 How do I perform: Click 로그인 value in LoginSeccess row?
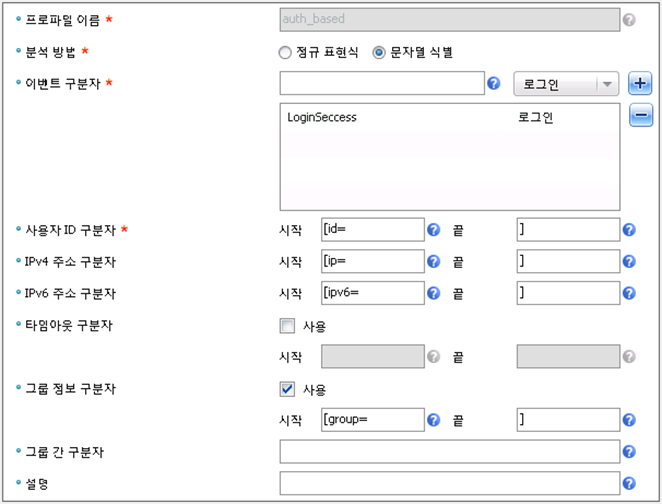pos(535,117)
